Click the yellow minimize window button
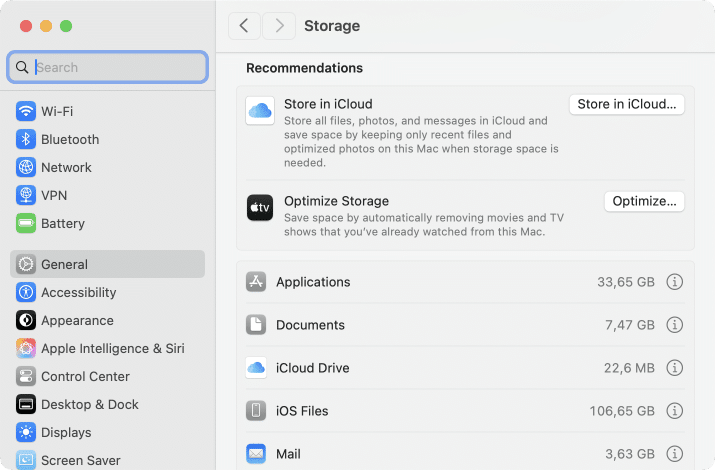 click(x=46, y=26)
